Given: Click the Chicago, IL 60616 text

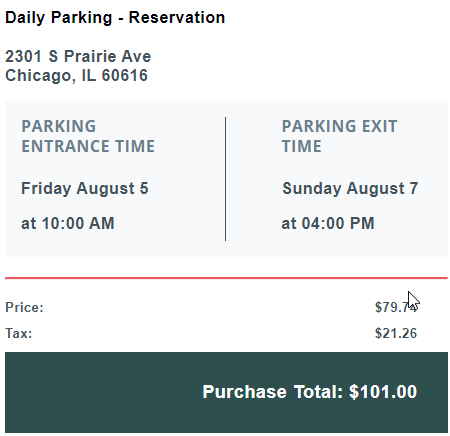Looking at the screenshot, I should point(76,76).
